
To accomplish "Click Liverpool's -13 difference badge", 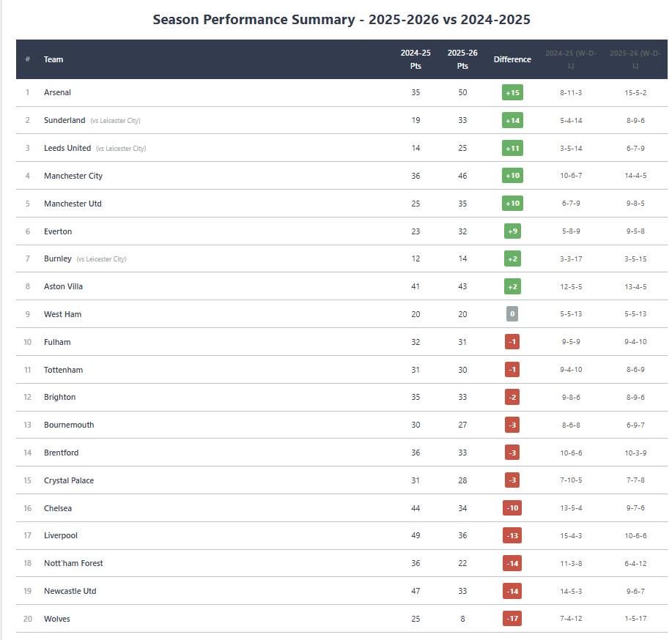I will (512, 535).
